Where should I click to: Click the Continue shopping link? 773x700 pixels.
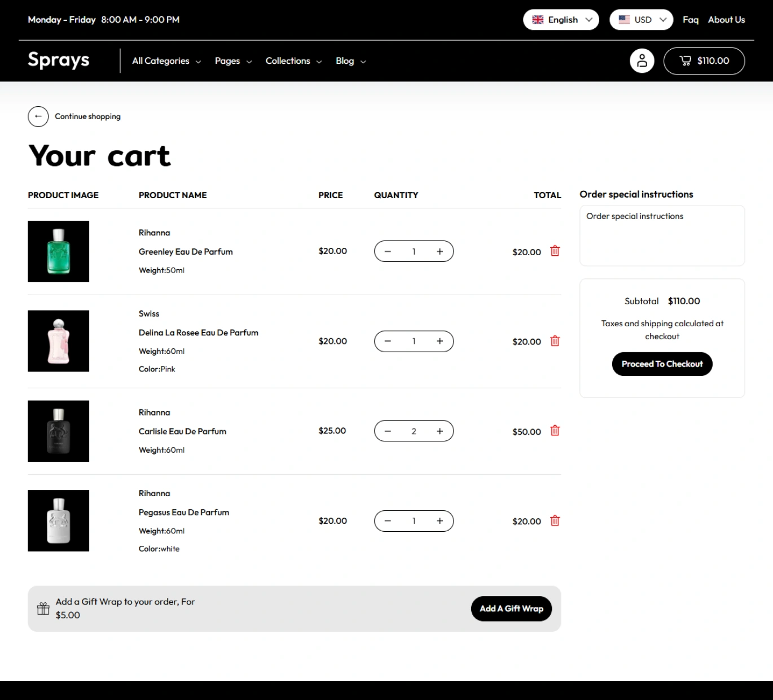click(x=87, y=116)
